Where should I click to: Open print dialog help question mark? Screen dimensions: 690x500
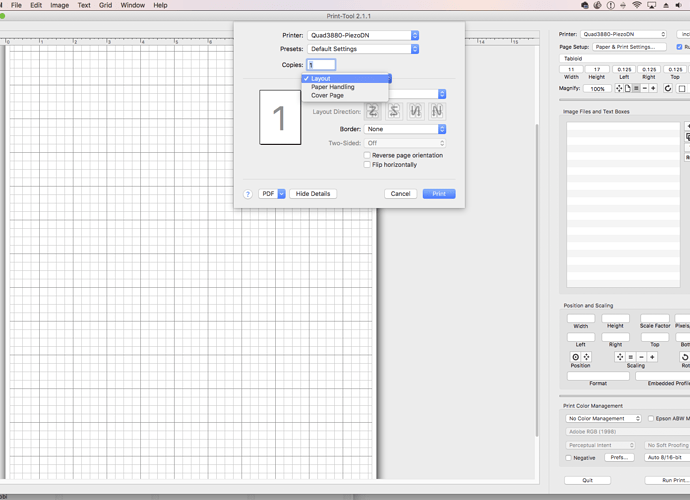[x=248, y=194]
